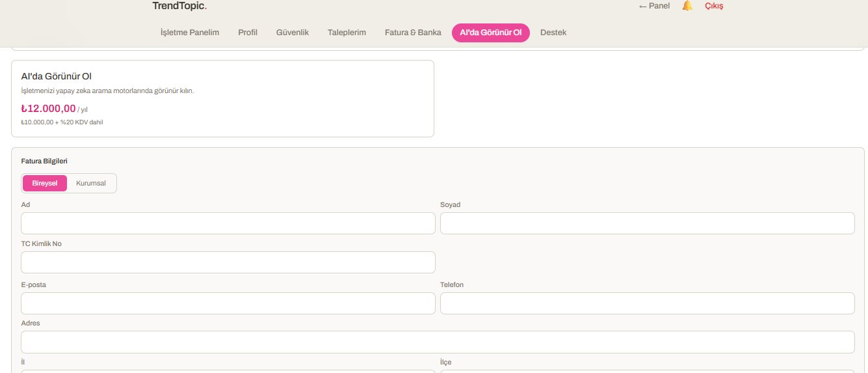Log out with the Çıkış link
Screen dimensions: 868x373
point(714,6)
